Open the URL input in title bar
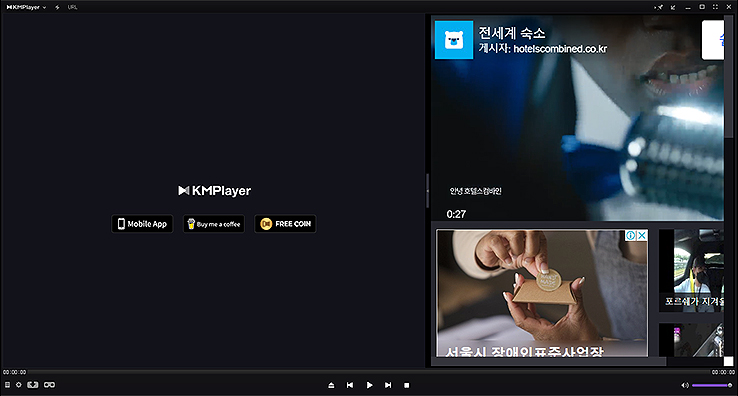This screenshot has width=738, height=396. coord(72,7)
